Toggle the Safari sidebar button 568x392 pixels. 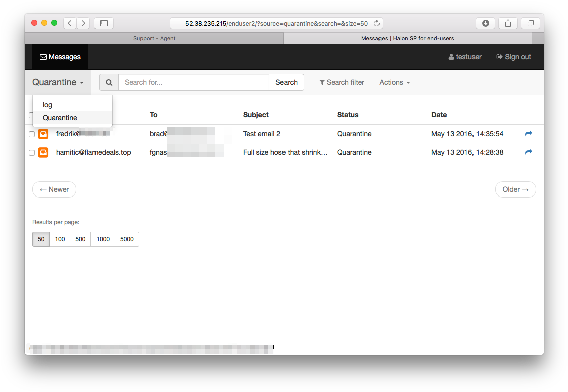pyautogui.click(x=104, y=23)
